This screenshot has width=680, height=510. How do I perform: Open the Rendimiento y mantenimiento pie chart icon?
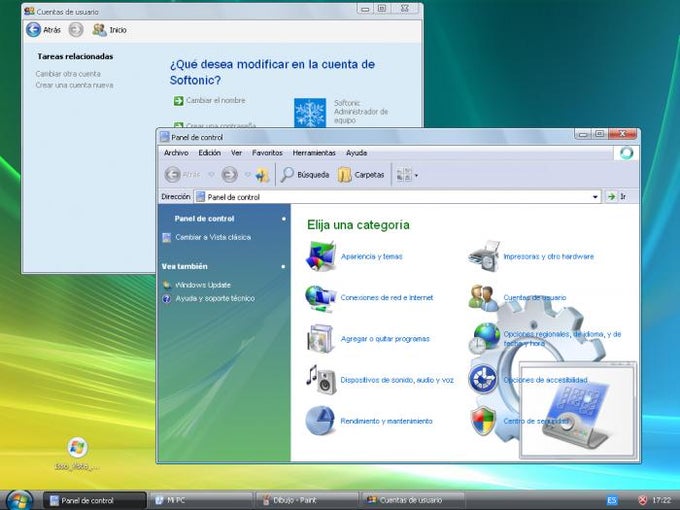coord(320,421)
